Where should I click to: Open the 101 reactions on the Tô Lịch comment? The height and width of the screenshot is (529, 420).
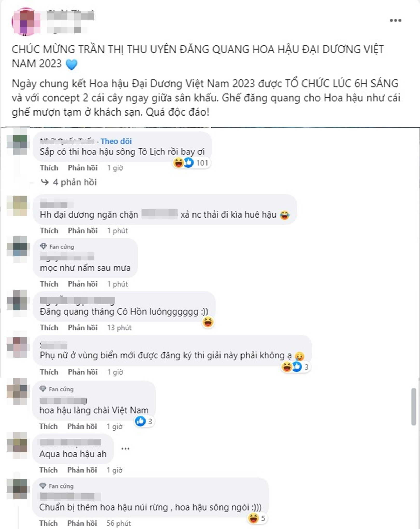click(x=192, y=163)
